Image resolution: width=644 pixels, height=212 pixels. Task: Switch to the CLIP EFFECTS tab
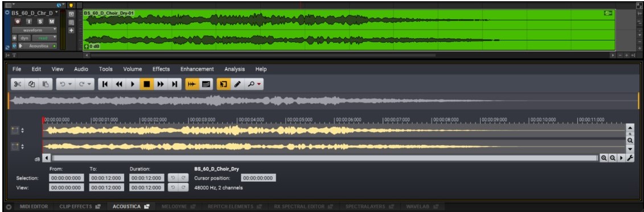click(80, 206)
